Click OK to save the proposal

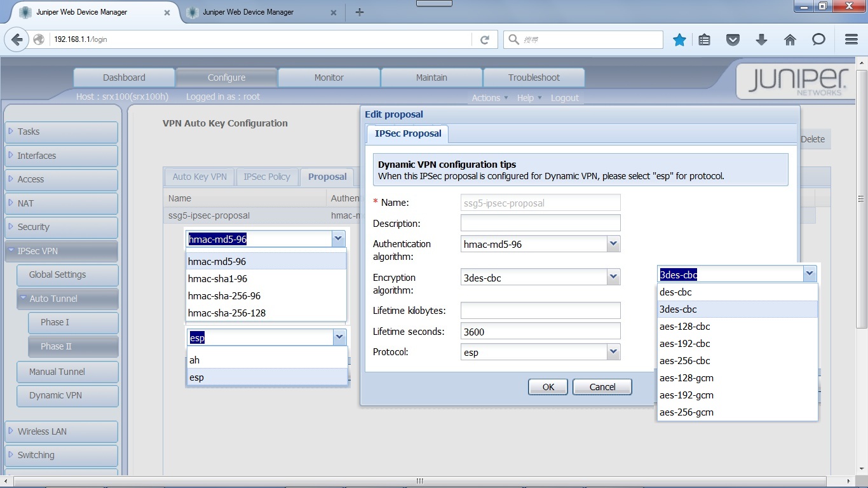click(x=547, y=386)
